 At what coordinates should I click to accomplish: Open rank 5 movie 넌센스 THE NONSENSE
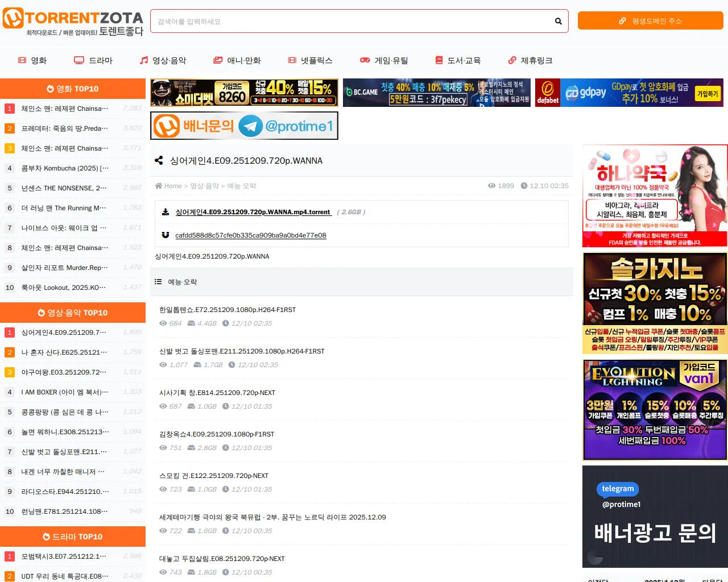64,188
